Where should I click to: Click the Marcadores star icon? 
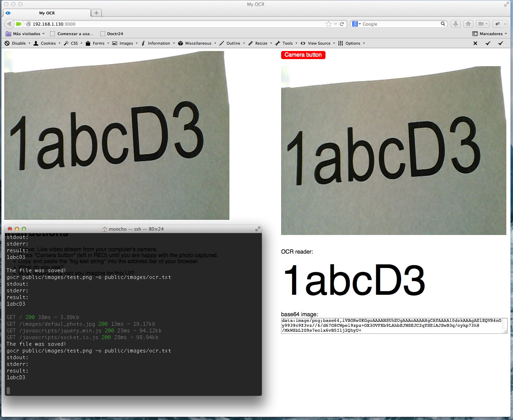(x=475, y=34)
